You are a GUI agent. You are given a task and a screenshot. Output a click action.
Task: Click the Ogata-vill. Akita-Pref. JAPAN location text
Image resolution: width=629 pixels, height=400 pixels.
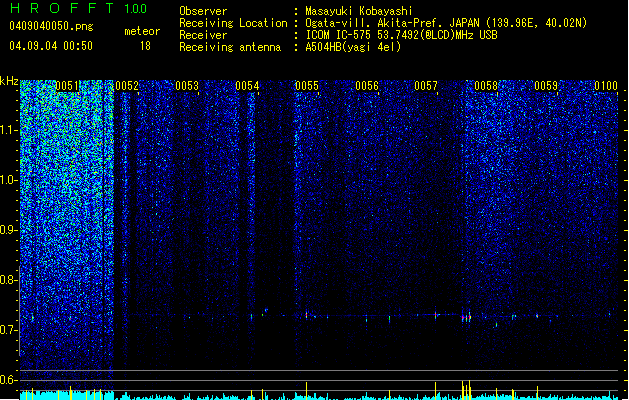pyautogui.click(x=446, y=23)
